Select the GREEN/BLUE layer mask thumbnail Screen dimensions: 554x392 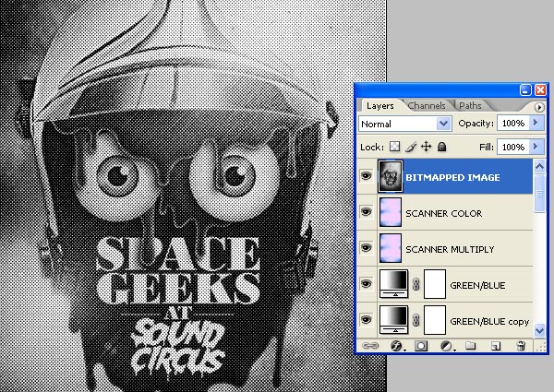435,284
